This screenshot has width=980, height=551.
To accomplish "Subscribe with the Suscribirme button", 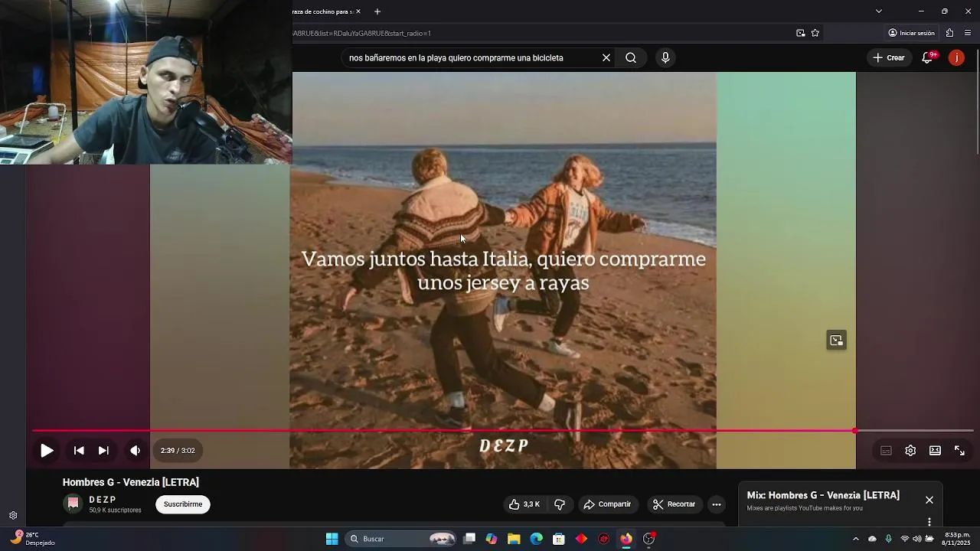I will [183, 504].
